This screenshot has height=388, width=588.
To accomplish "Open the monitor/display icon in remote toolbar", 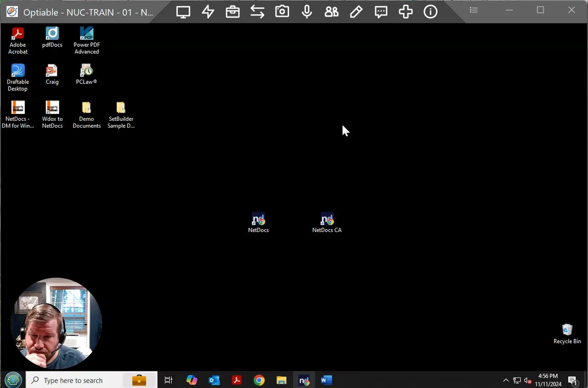I will (183, 12).
